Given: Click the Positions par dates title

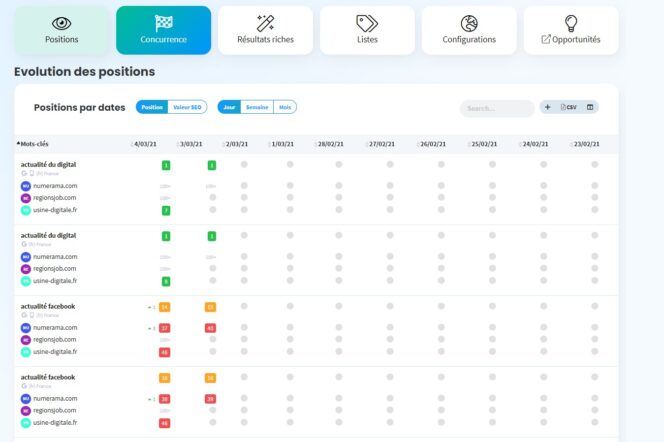Looking at the screenshot, I should click(x=80, y=108).
